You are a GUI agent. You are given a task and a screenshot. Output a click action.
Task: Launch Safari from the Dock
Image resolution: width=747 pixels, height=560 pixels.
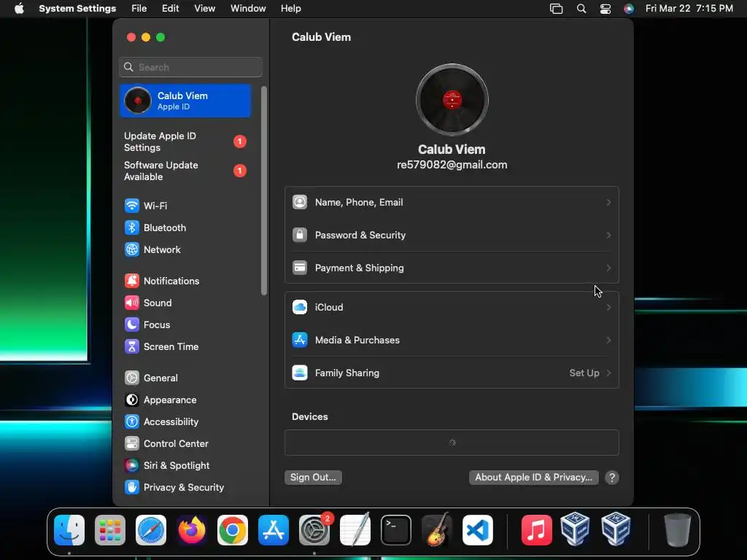coord(151,530)
